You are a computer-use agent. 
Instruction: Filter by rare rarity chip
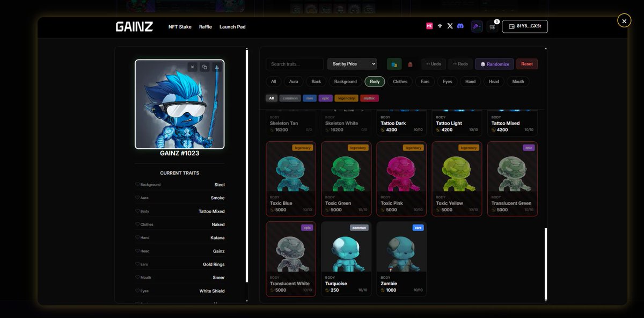pyautogui.click(x=309, y=98)
